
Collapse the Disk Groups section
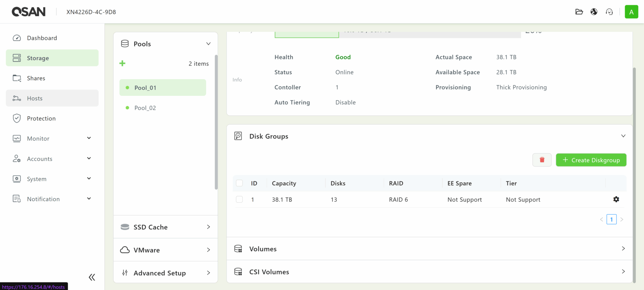pyautogui.click(x=623, y=136)
